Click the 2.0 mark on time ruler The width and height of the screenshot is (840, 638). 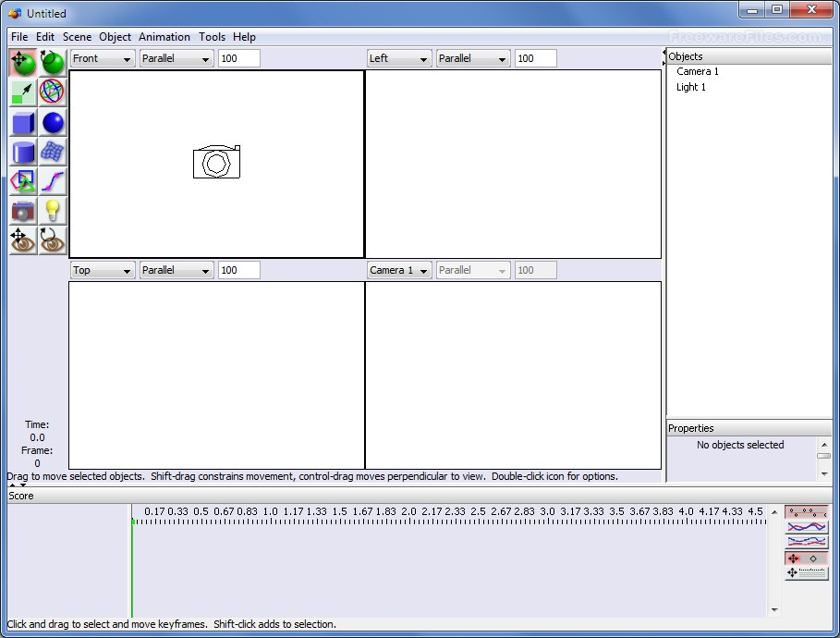coord(408,511)
